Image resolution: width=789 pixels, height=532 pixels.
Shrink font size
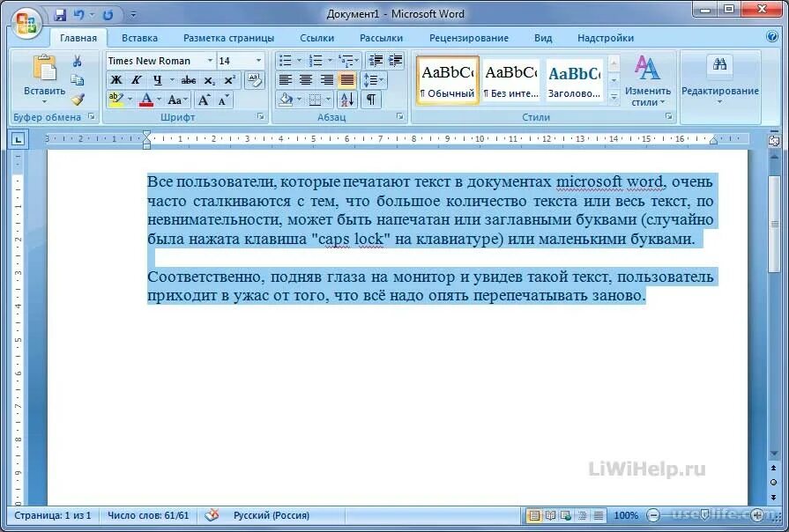pyautogui.click(x=224, y=100)
